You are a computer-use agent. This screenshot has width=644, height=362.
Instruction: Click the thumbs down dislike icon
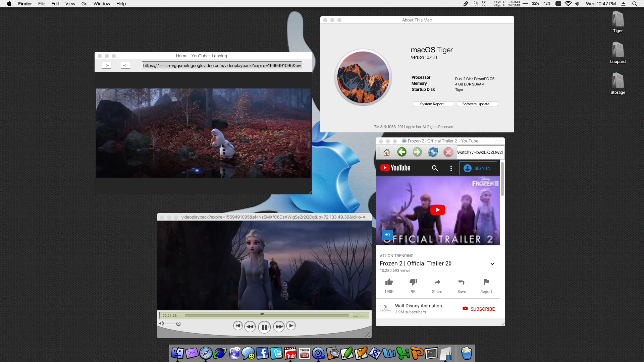click(413, 282)
